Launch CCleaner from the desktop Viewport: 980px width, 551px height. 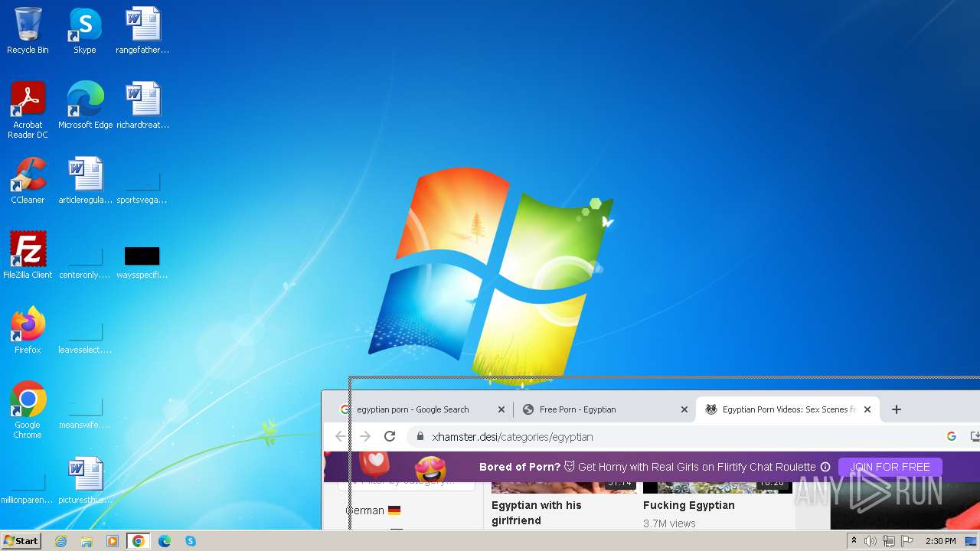coord(28,181)
